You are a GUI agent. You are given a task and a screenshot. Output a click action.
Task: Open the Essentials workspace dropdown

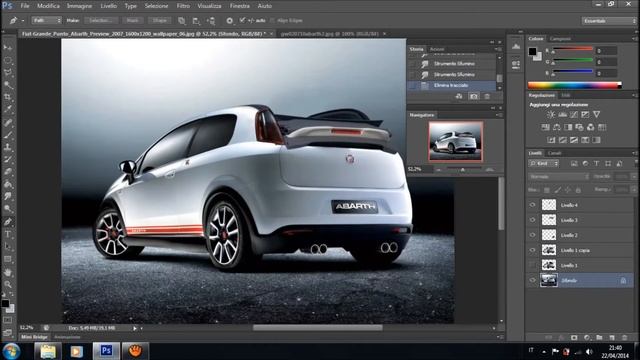[x=609, y=20]
